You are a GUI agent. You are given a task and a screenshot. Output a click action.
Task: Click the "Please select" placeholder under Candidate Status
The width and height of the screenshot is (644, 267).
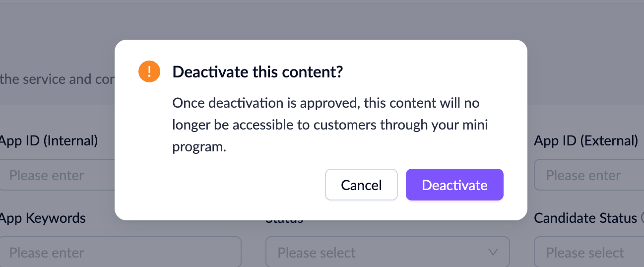[585, 253]
